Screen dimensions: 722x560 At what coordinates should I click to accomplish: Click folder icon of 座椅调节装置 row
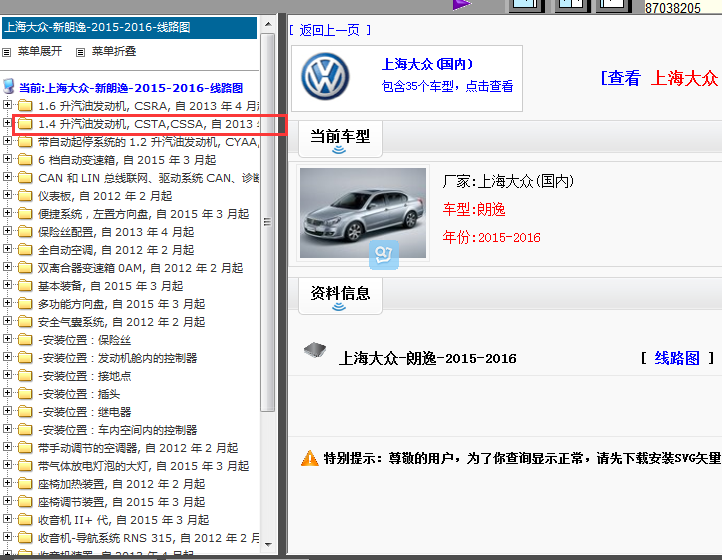[25, 502]
